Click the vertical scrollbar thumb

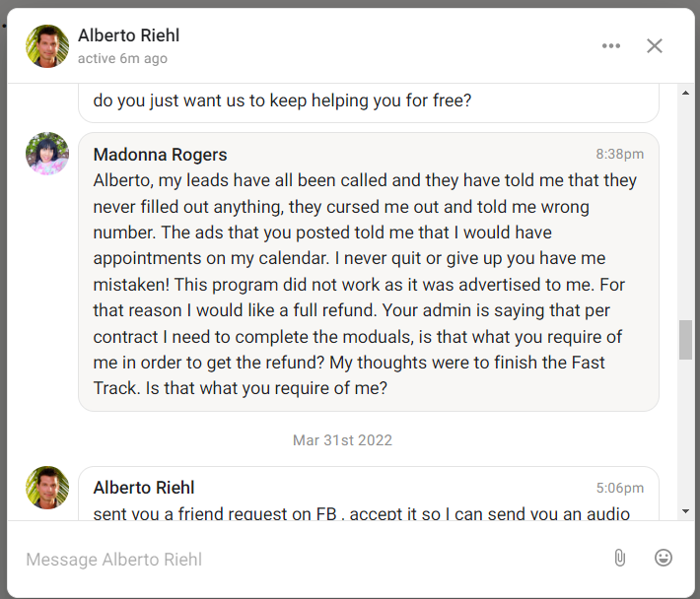coord(686,340)
